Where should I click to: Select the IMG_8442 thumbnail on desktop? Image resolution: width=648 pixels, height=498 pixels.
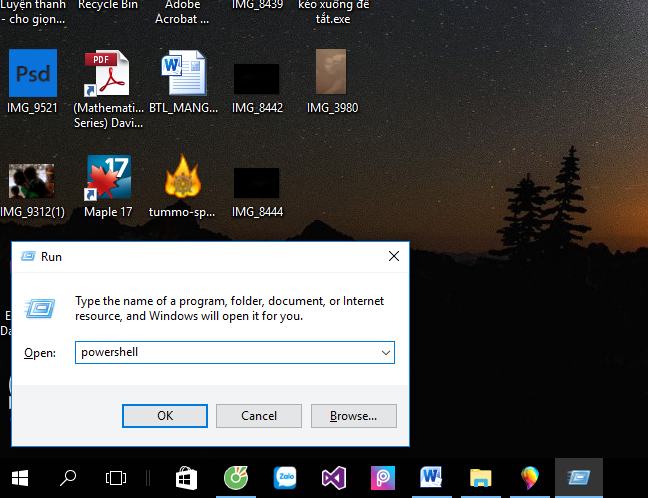tap(257, 79)
